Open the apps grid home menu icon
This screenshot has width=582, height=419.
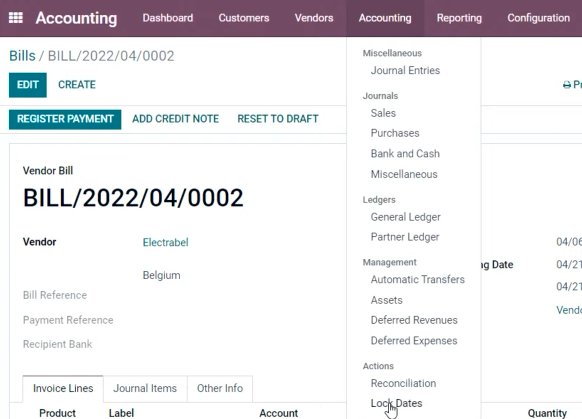click(16, 18)
